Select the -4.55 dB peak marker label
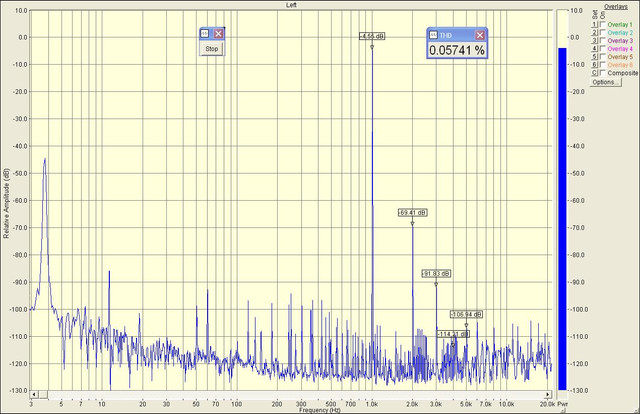 point(372,36)
